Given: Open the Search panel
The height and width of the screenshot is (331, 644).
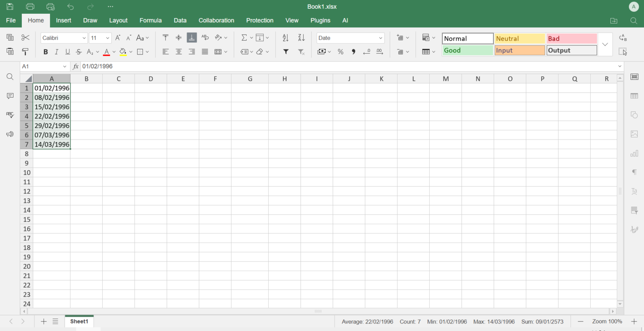Looking at the screenshot, I should point(10,77).
